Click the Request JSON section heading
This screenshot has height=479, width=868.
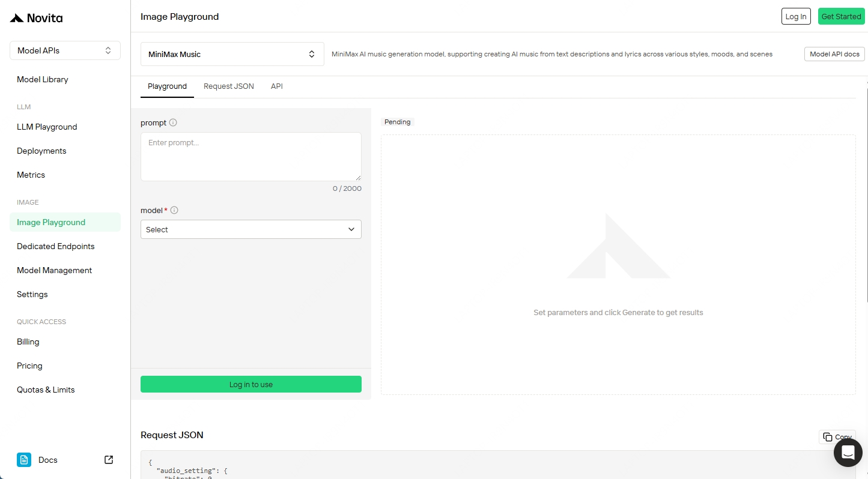172,435
